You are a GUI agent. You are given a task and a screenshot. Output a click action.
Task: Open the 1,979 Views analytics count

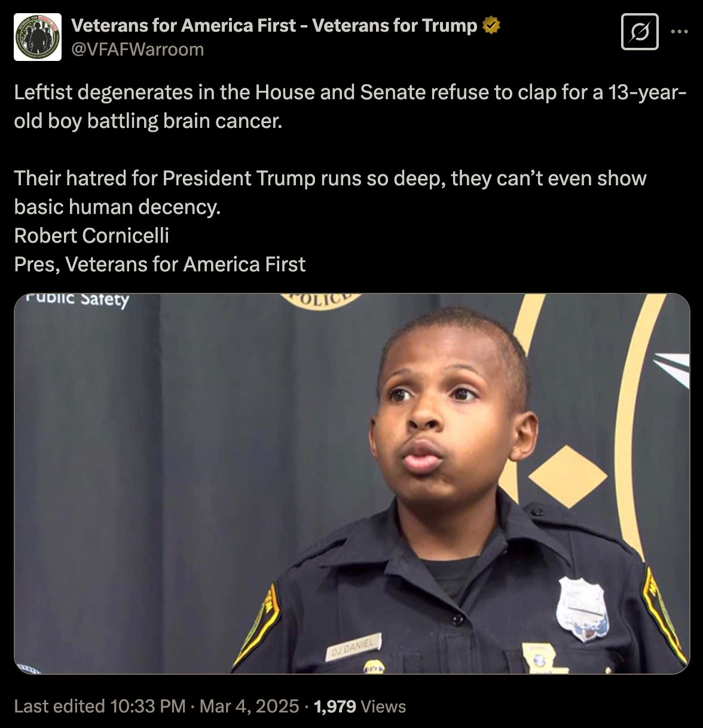(360, 706)
